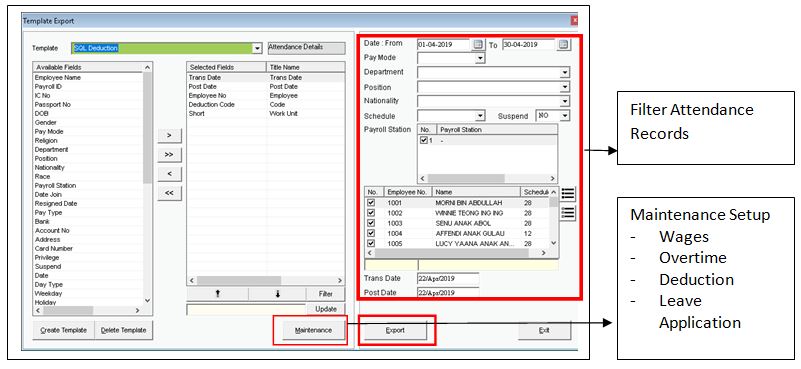Click the Delete Template button
Image resolution: width=801 pixels, height=369 pixels.
pos(124,331)
